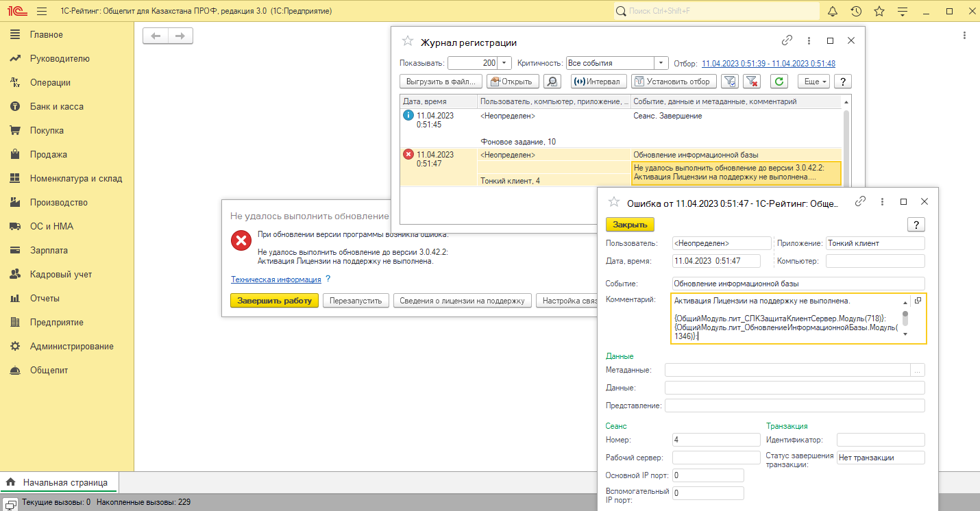980x511 pixels.
Task: Open the Покупка section
Action: point(47,131)
